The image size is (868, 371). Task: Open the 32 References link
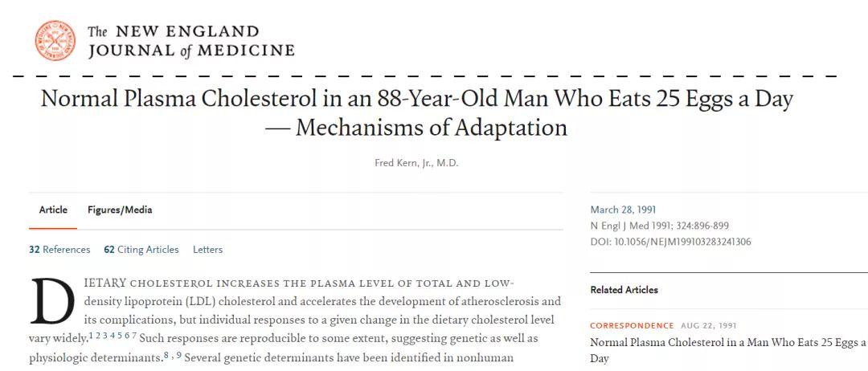pyautogui.click(x=59, y=250)
